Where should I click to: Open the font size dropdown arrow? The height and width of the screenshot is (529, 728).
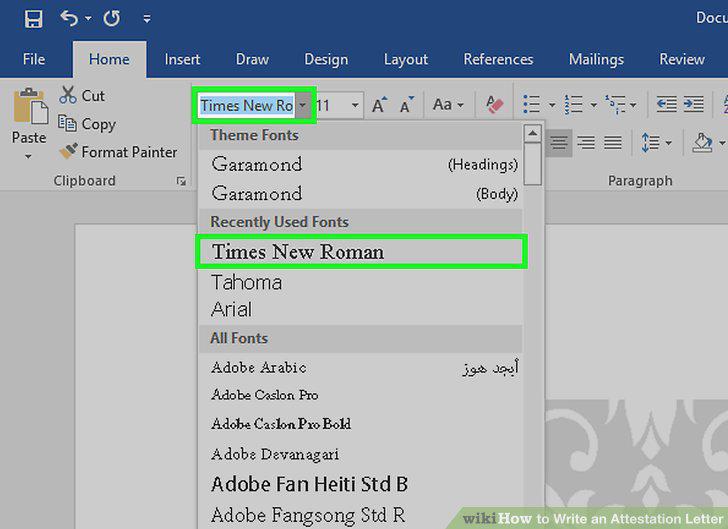tap(355, 105)
